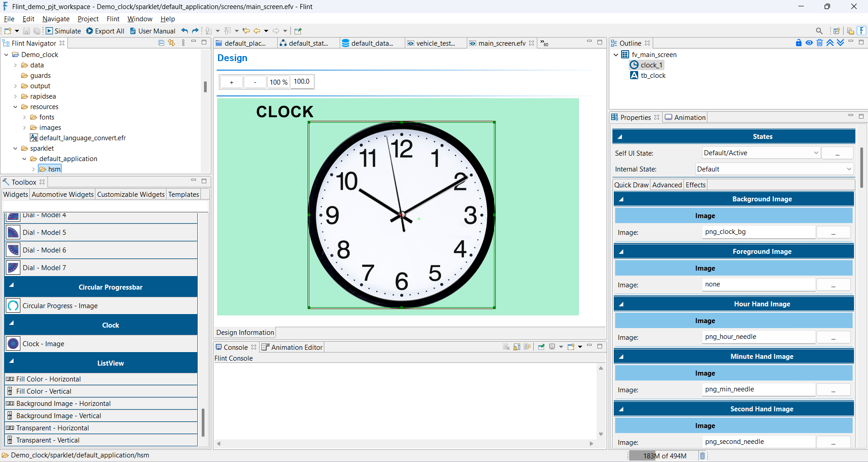Click the Export All gear icon
The height and width of the screenshot is (462, 868).
pyautogui.click(x=89, y=31)
